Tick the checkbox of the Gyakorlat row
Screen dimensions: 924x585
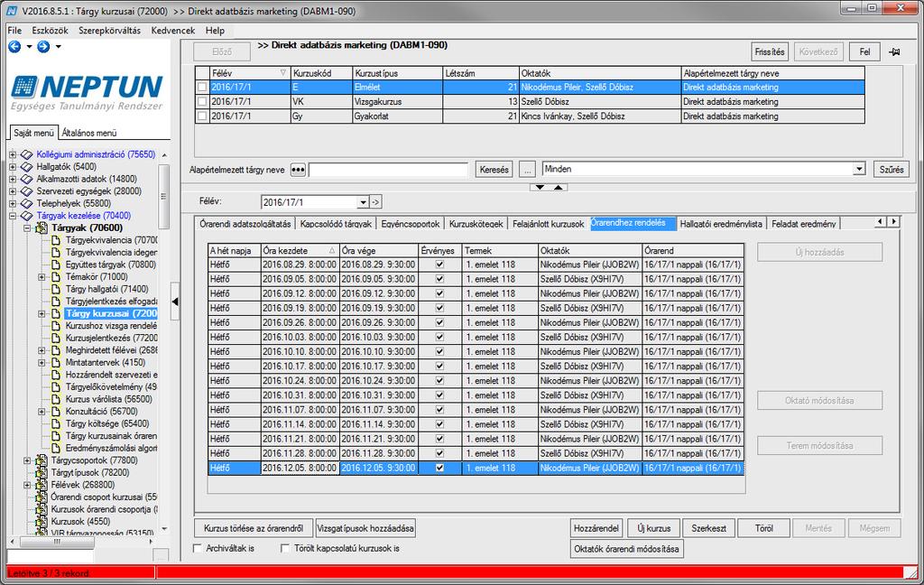click(202, 116)
